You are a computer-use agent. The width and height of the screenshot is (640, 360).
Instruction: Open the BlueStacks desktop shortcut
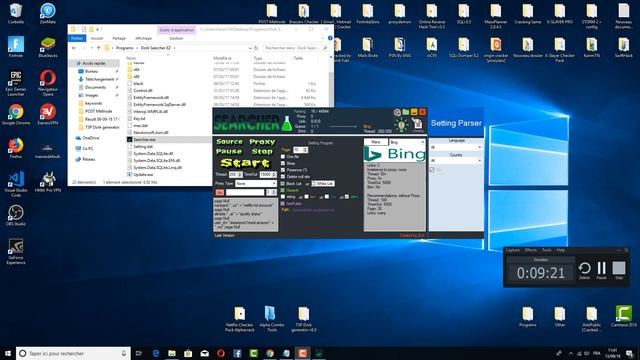pyautogui.click(x=48, y=47)
